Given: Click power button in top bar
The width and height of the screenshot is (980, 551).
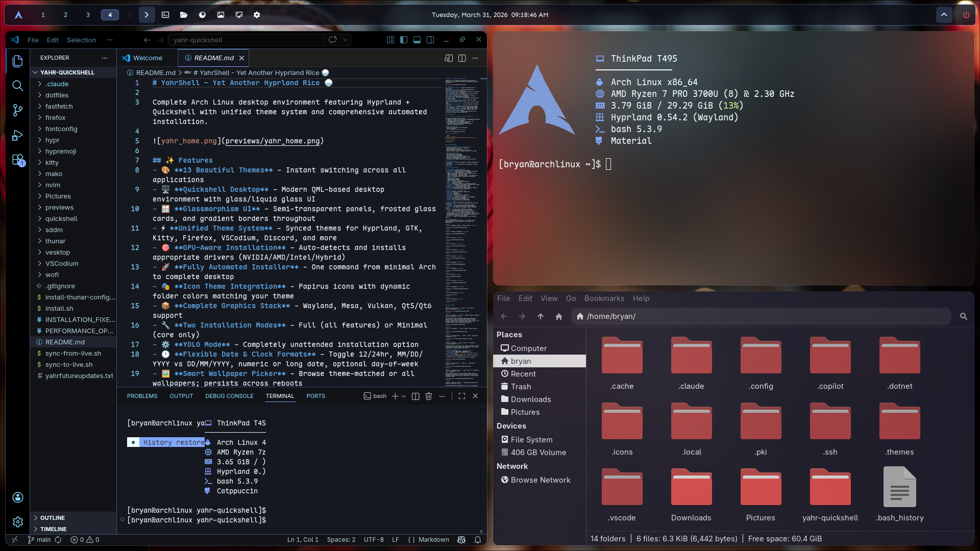Looking at the screenshot, I should click(966, 15).
